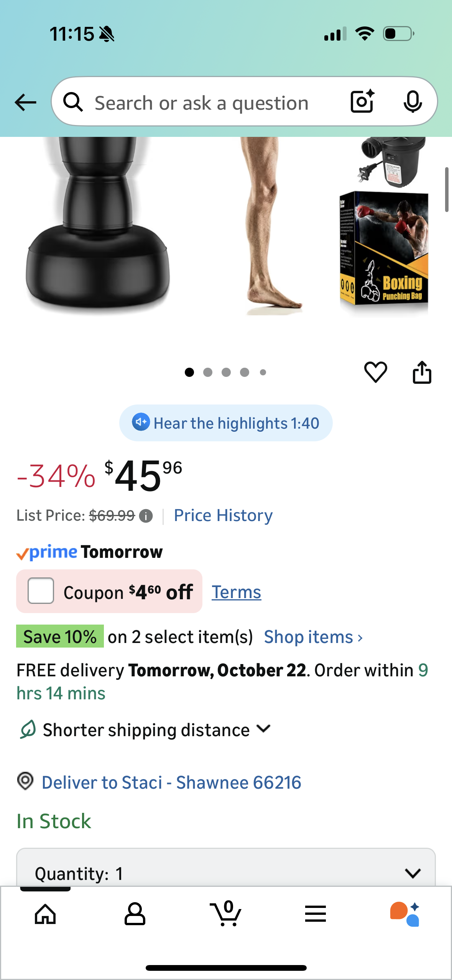Open list price info icon
This screenshot has width=452, height=980.
[x=146, y=516]
